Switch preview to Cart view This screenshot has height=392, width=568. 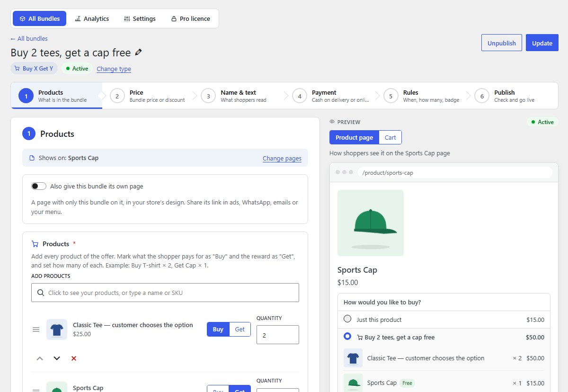390,137
